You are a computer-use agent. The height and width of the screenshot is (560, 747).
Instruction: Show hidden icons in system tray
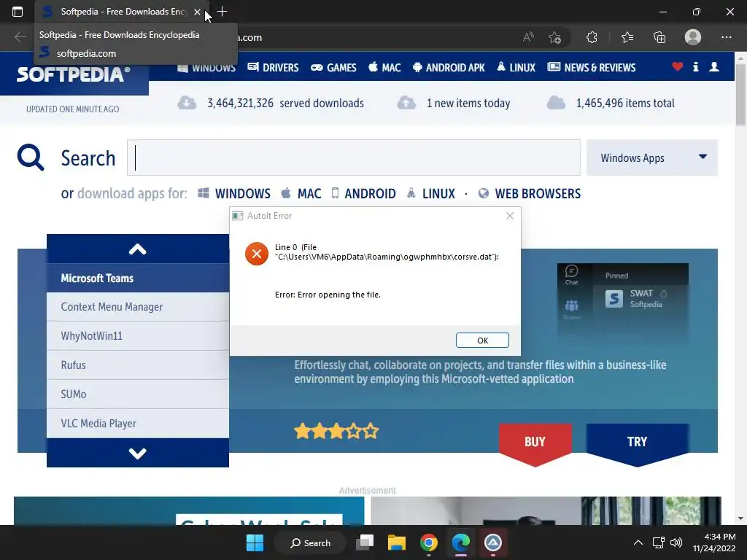tap(638, 542)
